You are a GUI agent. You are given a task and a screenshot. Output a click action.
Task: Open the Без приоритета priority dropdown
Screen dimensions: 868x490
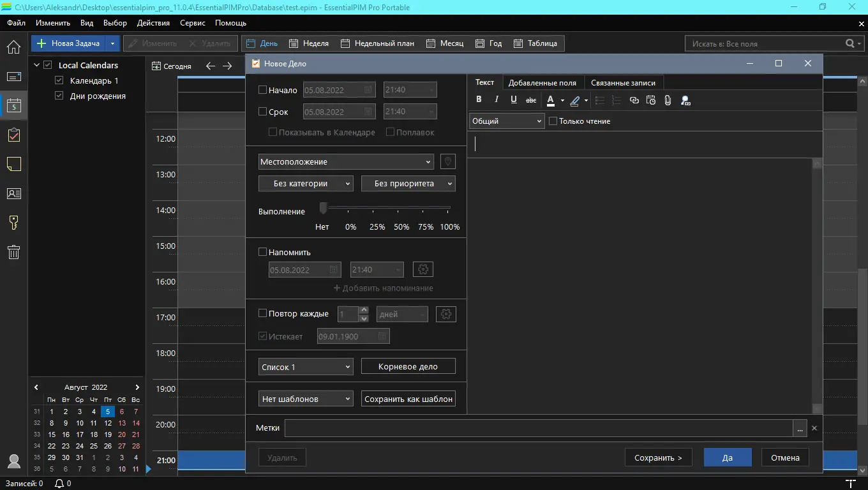point(408,184)
